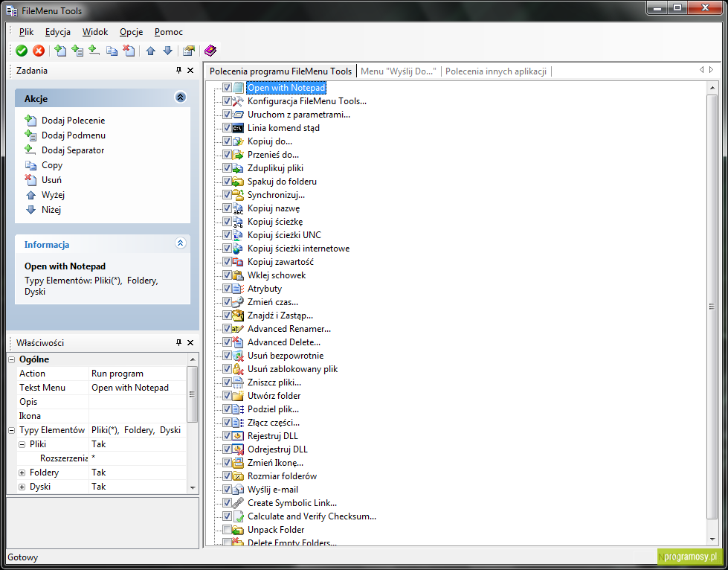Expand the Dyski property node
The image size is (728, 570).
coord(22,487)
